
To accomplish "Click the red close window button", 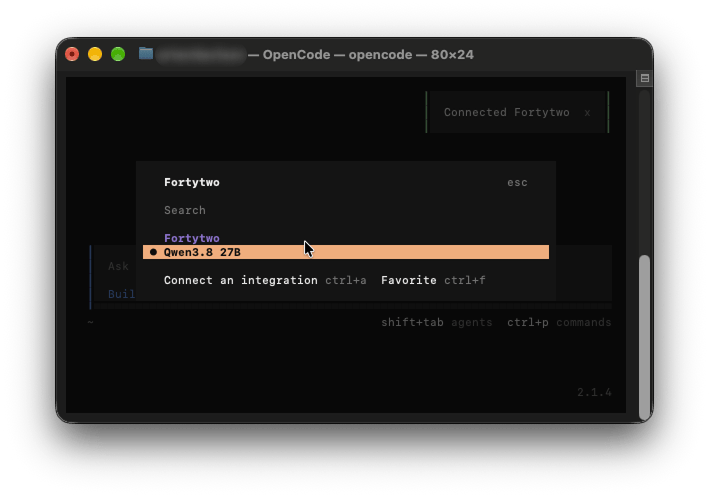I will (72, 54).
